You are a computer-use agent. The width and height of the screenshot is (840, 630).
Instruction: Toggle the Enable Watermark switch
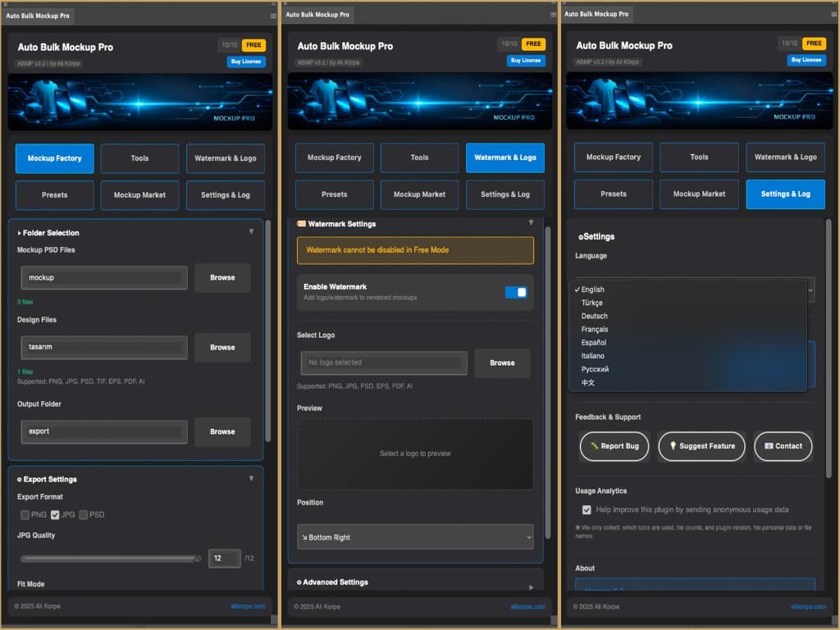518,292
